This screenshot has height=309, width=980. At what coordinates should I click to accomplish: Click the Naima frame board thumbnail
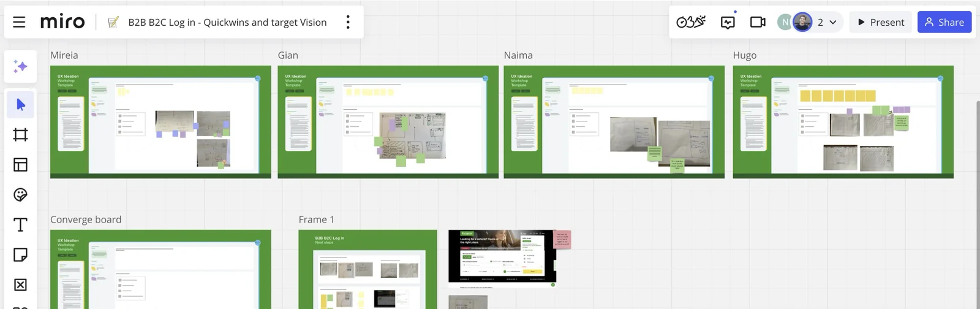tap(614, 122)
